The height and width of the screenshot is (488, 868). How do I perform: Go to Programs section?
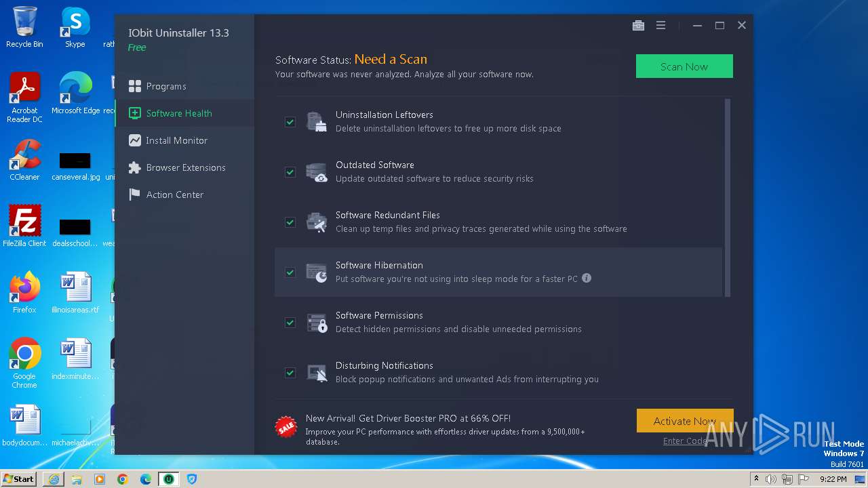184,86
